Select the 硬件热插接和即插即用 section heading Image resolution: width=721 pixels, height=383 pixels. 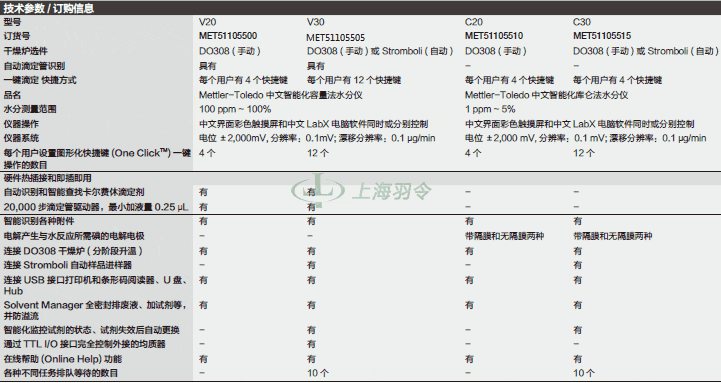pos(47,178)
